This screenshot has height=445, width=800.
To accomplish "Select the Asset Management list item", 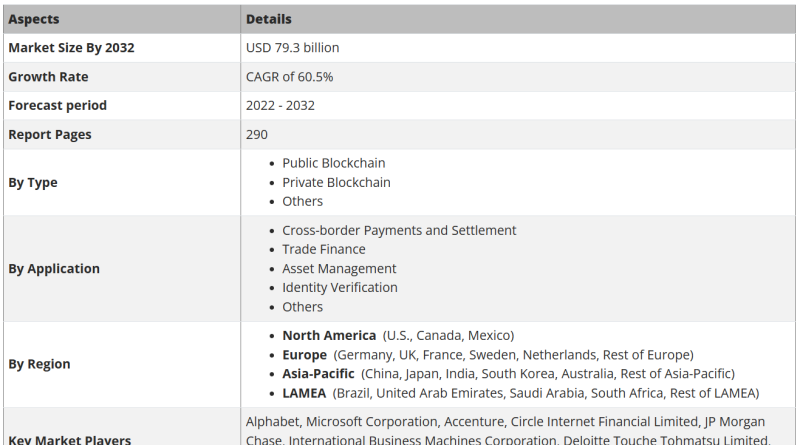I will coord(339,269).
